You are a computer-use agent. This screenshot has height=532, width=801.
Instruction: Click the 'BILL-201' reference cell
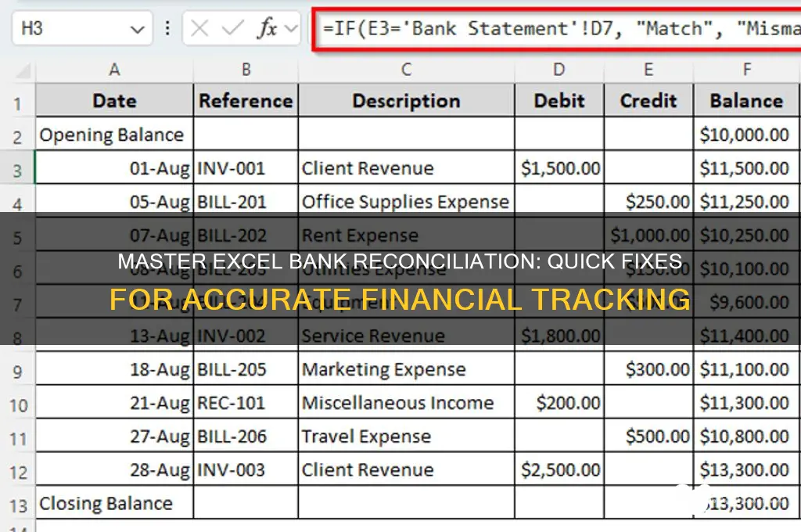tap(246, 201)
